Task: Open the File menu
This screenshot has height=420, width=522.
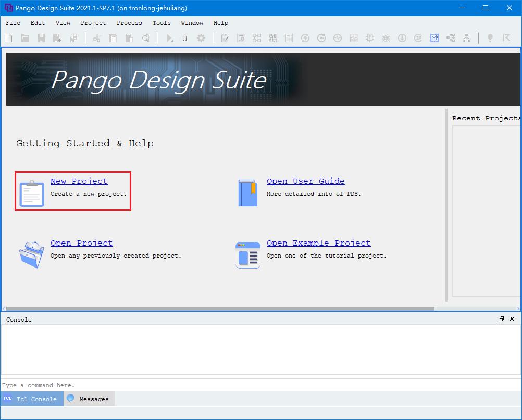Action: 13,23
